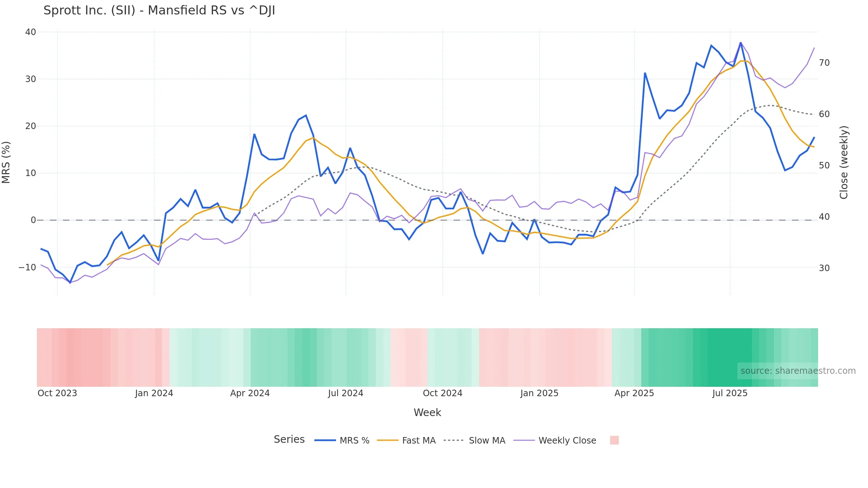Click the darkest green band in the heat strip

[729, 357]
